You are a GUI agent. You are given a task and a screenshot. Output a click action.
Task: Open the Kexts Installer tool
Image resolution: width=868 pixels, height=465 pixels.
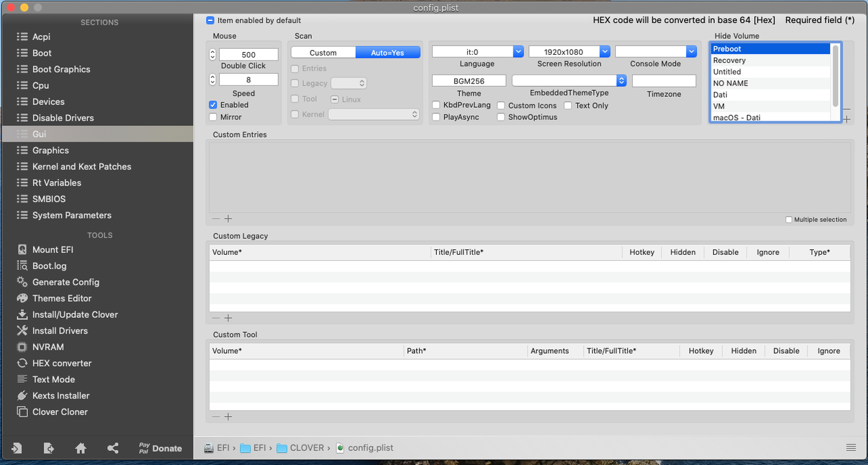tap(61, 396)
